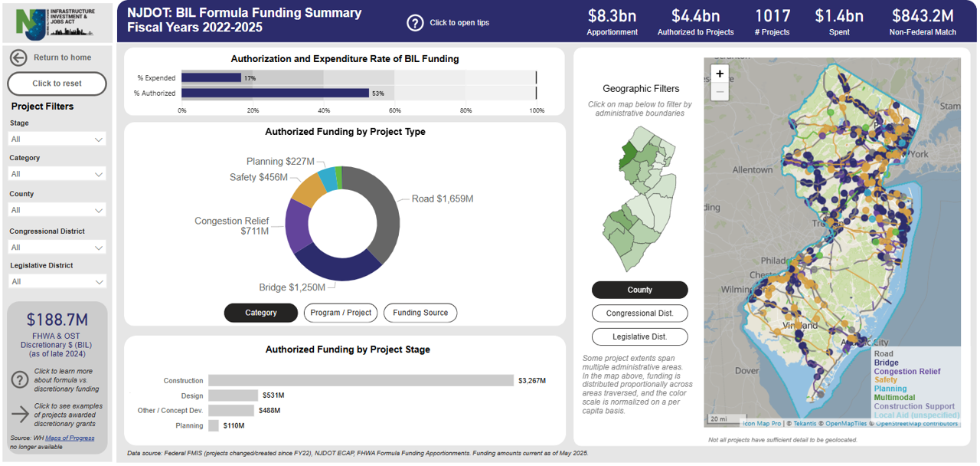Switch chart to Funding Source view
Viewport: 980px width, 466px height.
click(x=420, y=313)
